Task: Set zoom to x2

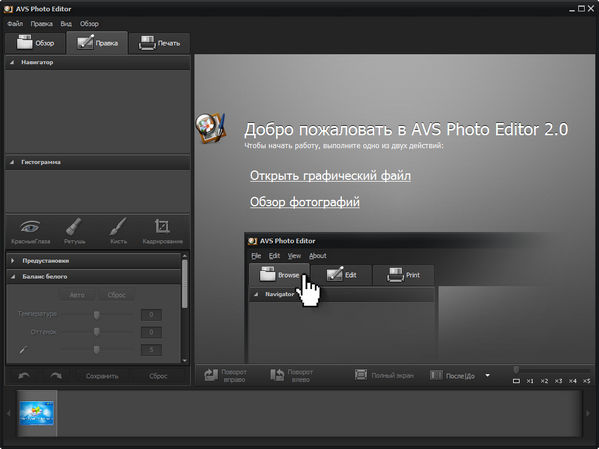Action: click(544, 381)
